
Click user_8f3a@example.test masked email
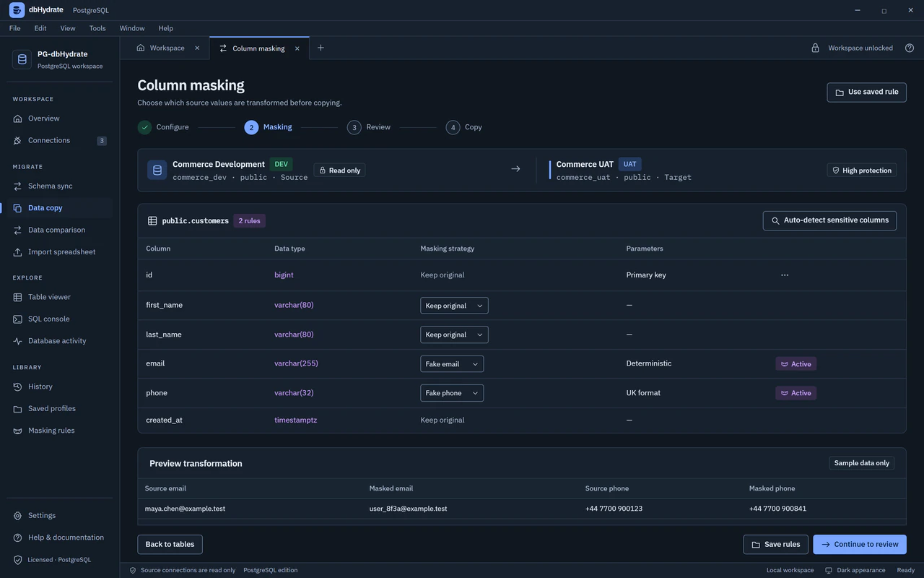pos(408,509)
